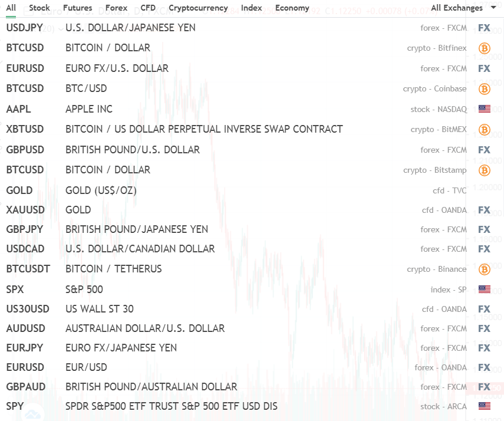
Task: Click the Bitcoin icon for Bitfinex BTCUSD
Action: 484,48
